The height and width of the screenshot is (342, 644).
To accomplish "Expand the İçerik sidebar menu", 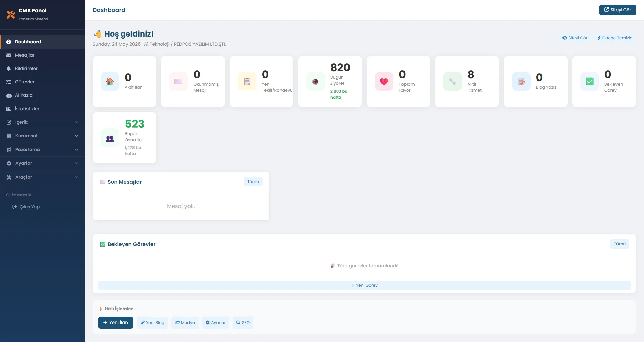I will pos(42,122).
